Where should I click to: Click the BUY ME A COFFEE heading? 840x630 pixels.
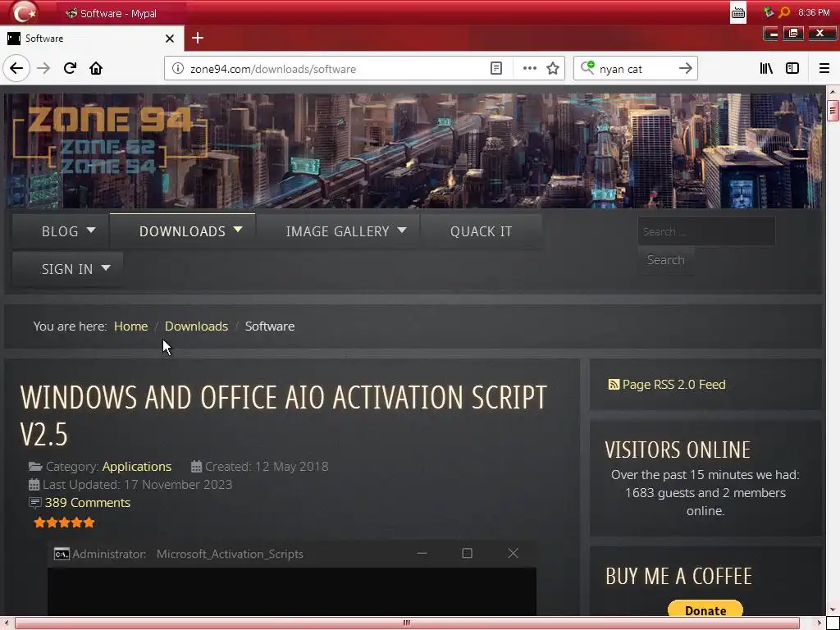(x=678, y=576)
